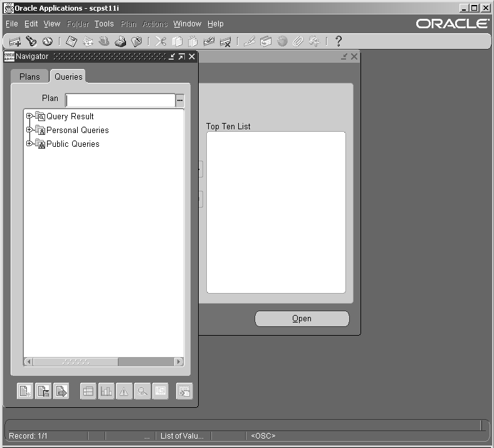The image size is (494, 448).
Task: Click the execute query arrow icon
Action: (61, 392)
